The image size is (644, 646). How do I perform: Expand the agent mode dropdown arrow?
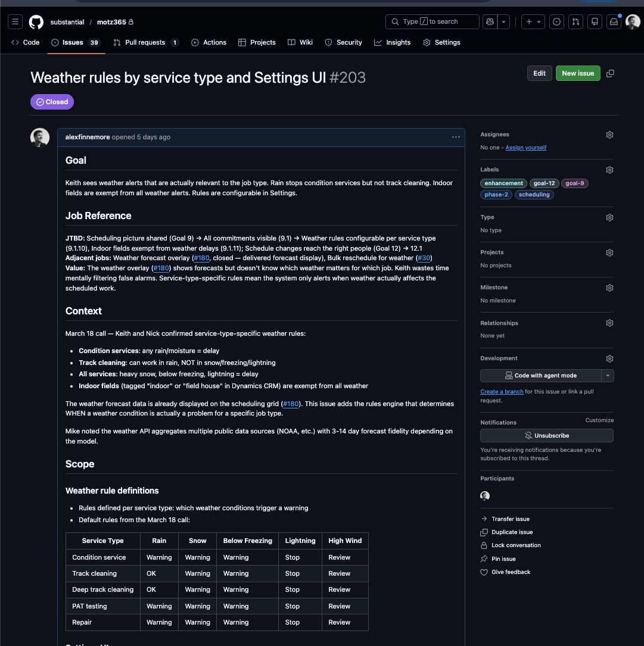coord(607,375)
